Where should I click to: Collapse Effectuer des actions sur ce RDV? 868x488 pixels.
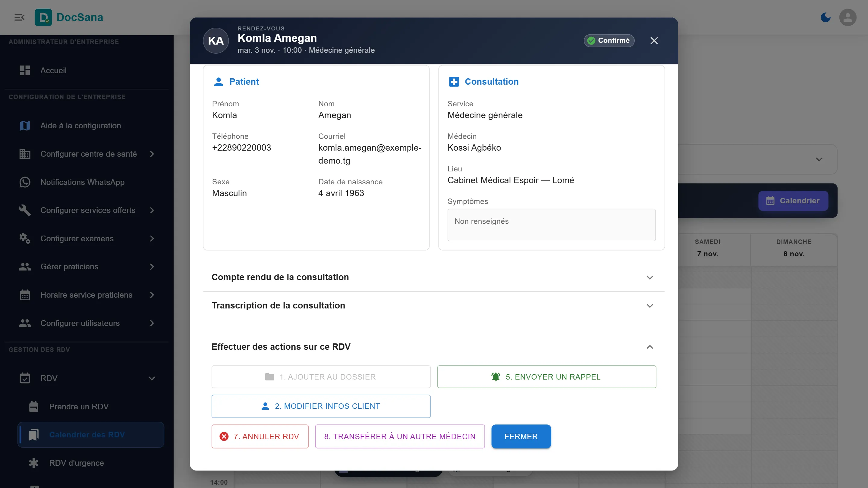pyautogui.click(x=434, y=347)
